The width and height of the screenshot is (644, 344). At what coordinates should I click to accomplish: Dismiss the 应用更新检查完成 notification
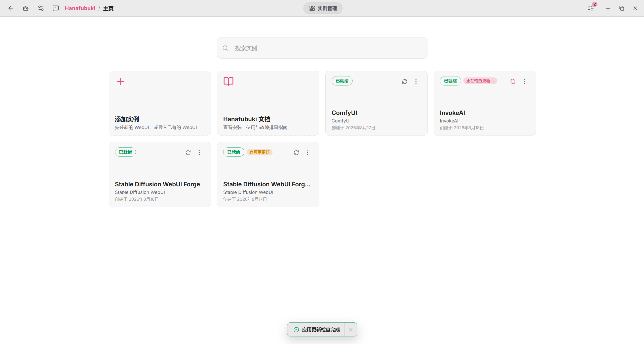coord(351,329)
